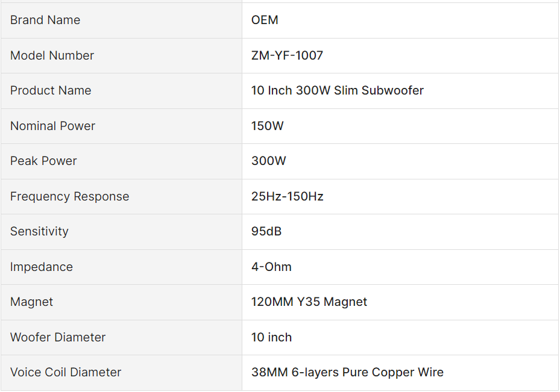Viewport: 560px width, 392px height.
Task: Click the Frequency Response label
Action: (x=69, y=196)
